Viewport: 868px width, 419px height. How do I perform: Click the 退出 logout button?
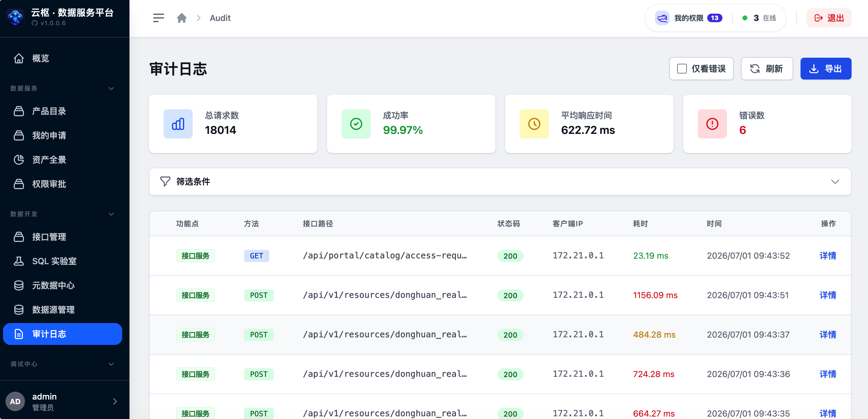coord(828,18)
